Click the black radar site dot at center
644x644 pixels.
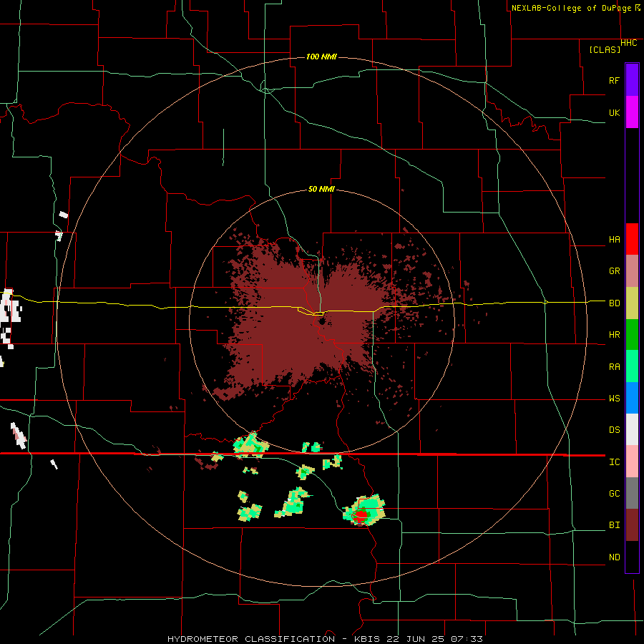pos(321,321)
